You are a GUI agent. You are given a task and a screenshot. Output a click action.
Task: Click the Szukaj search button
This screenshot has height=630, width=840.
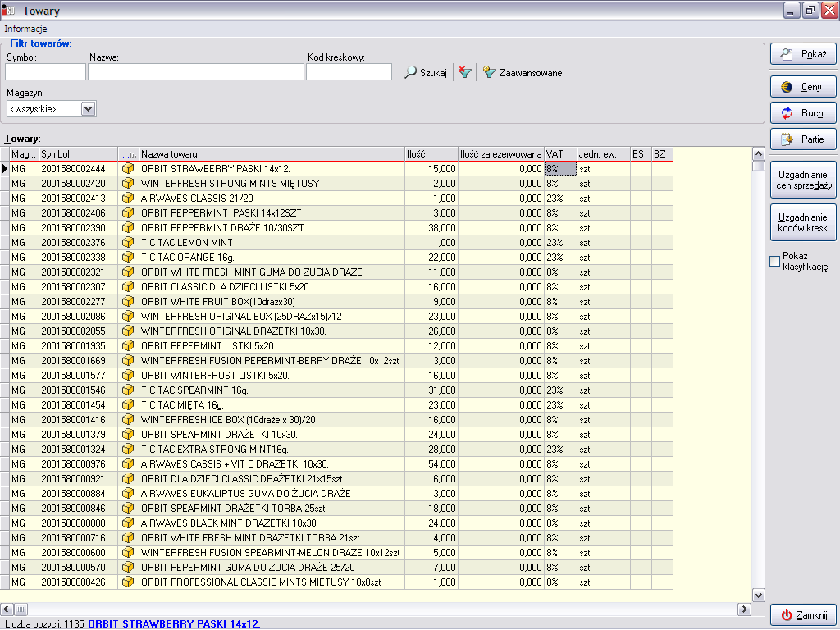pos(426,72)
